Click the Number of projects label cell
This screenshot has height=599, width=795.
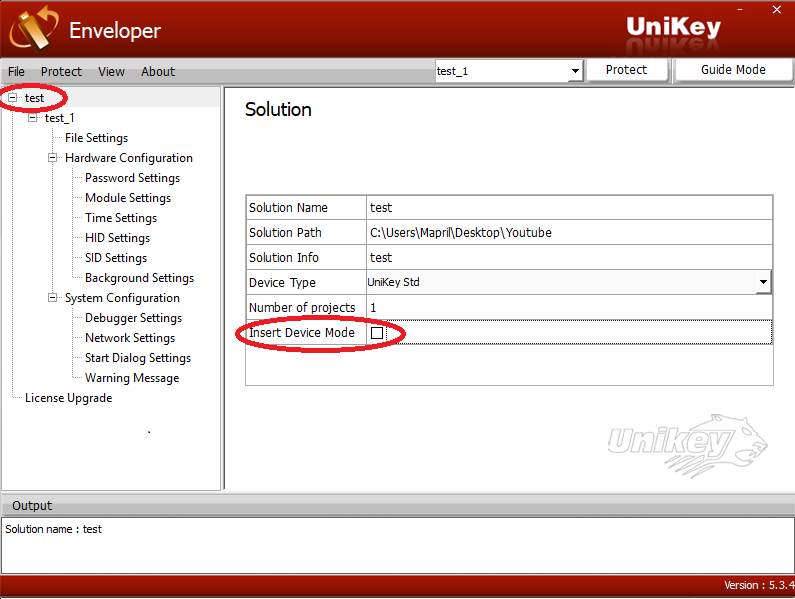(x=306, y=307)
